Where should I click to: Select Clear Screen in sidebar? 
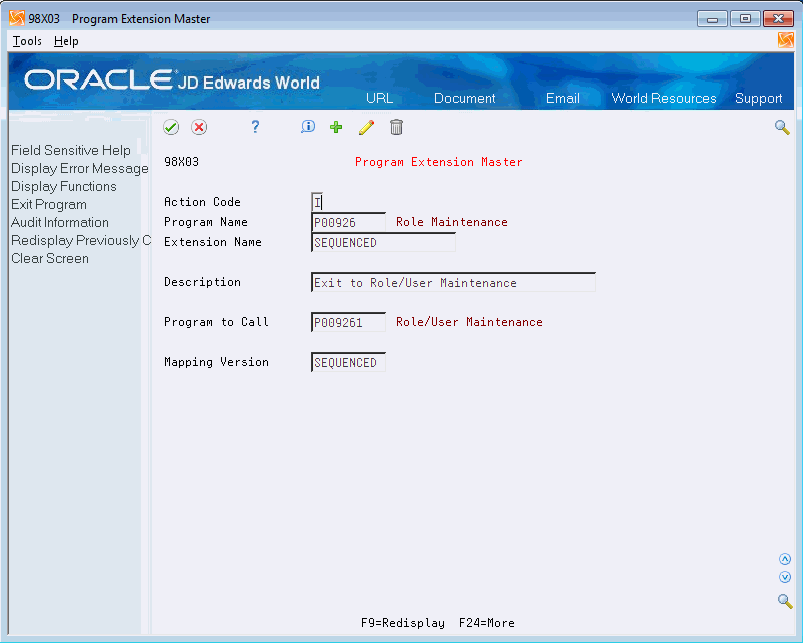click(x=50, y=258)
